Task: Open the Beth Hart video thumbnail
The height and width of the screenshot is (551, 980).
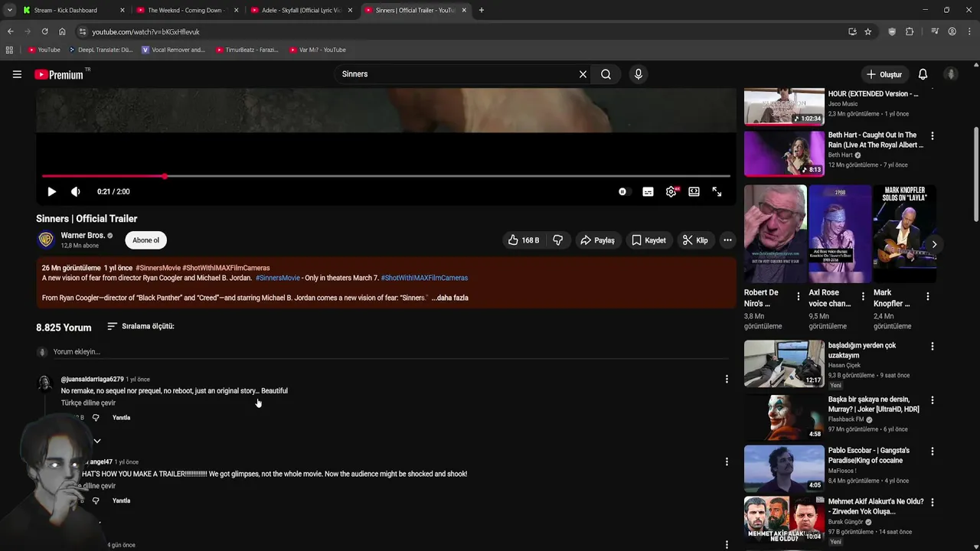Action: tap(784, 153)
